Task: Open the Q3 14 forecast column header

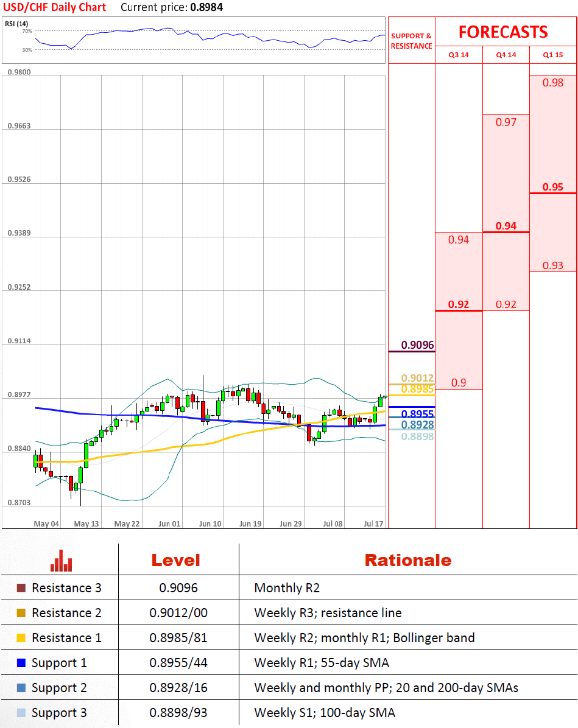Action: pyautogui.click(x=459, y=55)
